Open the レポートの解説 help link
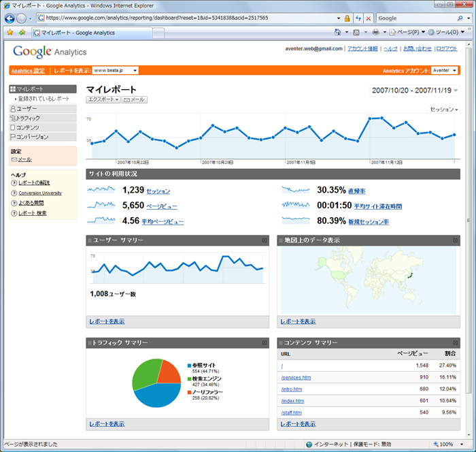 tap(34, 182)
